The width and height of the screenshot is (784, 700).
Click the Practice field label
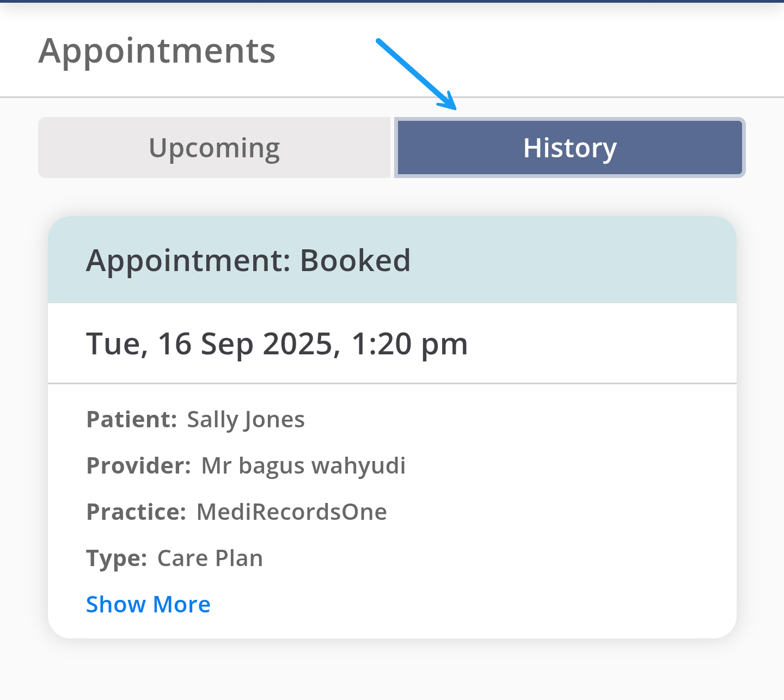pyautogui.click(x=137, y=512)
